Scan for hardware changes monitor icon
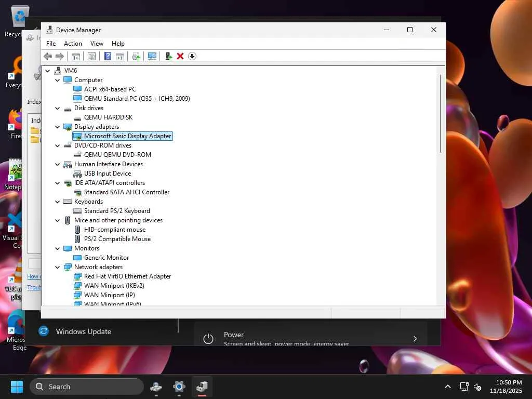532x399 pixels. coord(152,56)
